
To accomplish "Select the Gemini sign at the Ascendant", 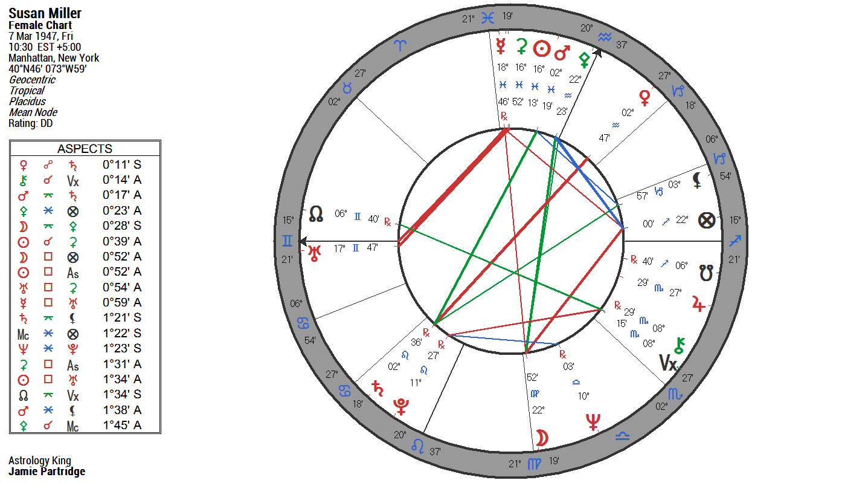I will point(287,241).
